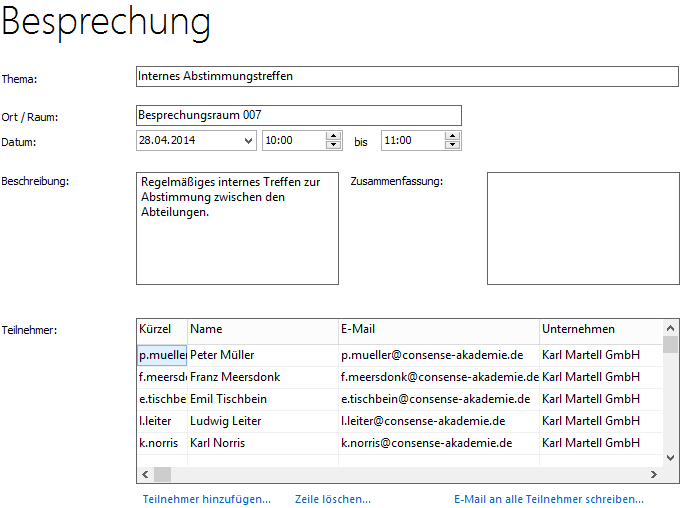Open E-Mail an alle Teilnehmer schreiben
686x508 pixels.
[548, 499]
